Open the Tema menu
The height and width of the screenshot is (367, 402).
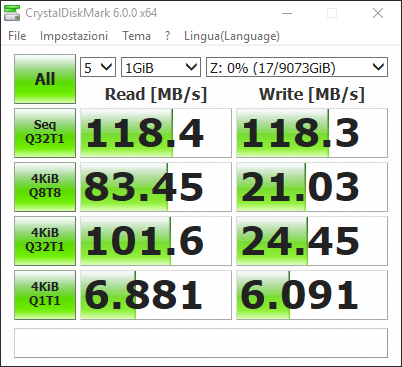coord(136,36)
